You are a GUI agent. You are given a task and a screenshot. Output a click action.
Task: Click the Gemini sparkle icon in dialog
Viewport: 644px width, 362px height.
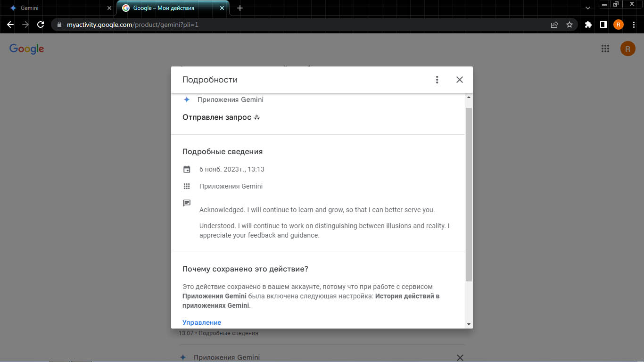(187, 99)
